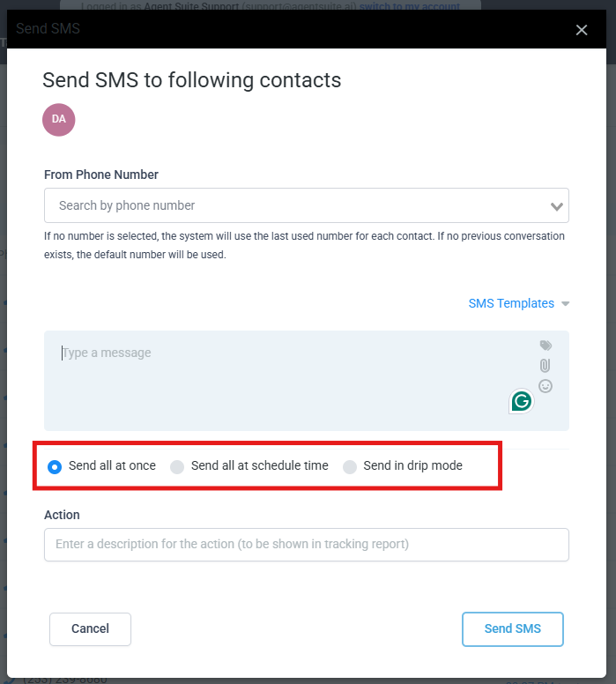Click the Send SMS button
The height and width of the screenshot is (684, 616).
pyautogui.click(x=512, y=629)
